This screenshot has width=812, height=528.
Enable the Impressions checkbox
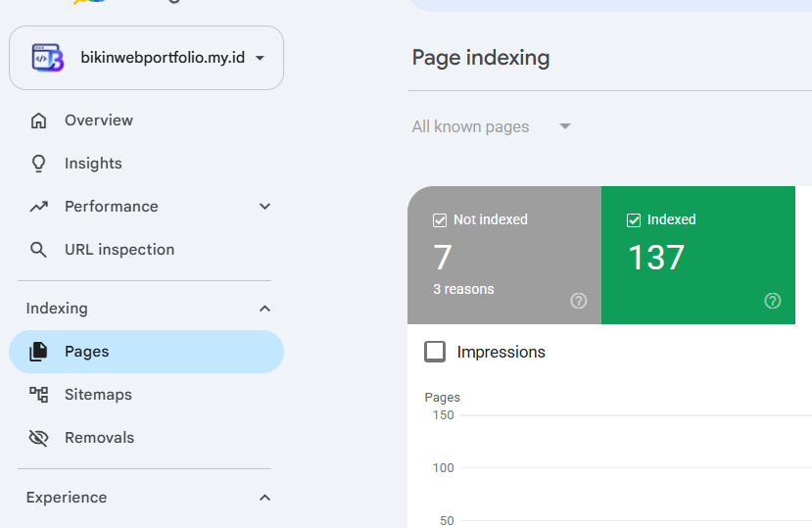click(x=435, y=352)
